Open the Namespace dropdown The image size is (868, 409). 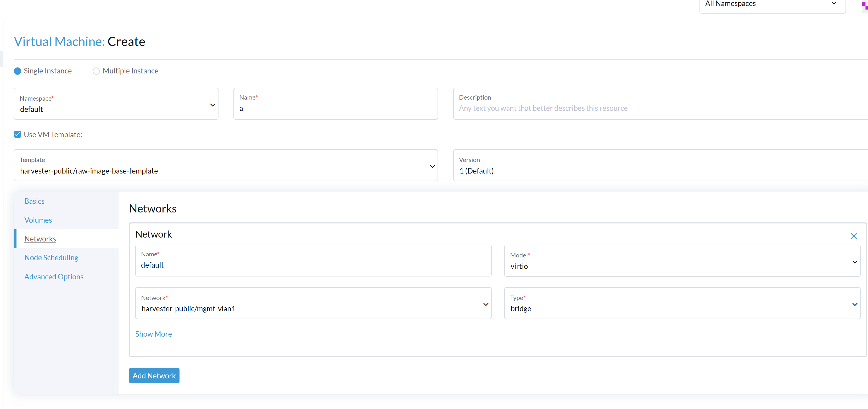pyautogui.click(x=116, y=104)
